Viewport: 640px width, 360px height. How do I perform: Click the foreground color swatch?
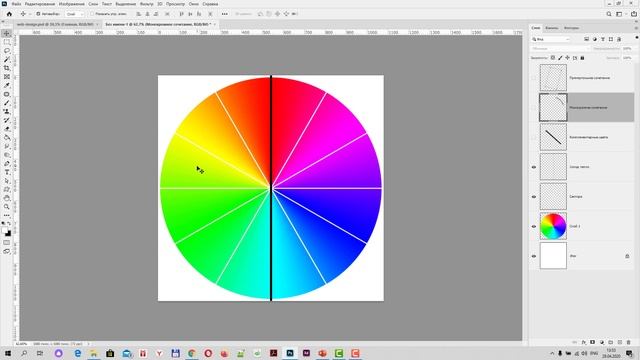point(4,230)
